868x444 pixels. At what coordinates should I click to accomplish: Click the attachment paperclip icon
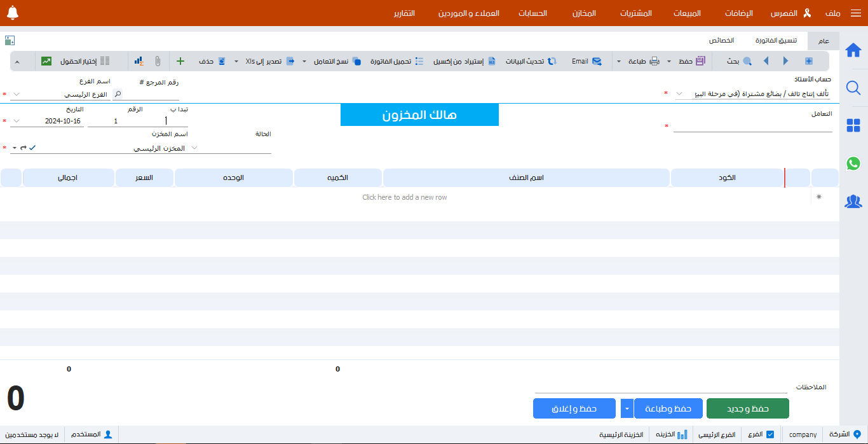coord(158,61)
